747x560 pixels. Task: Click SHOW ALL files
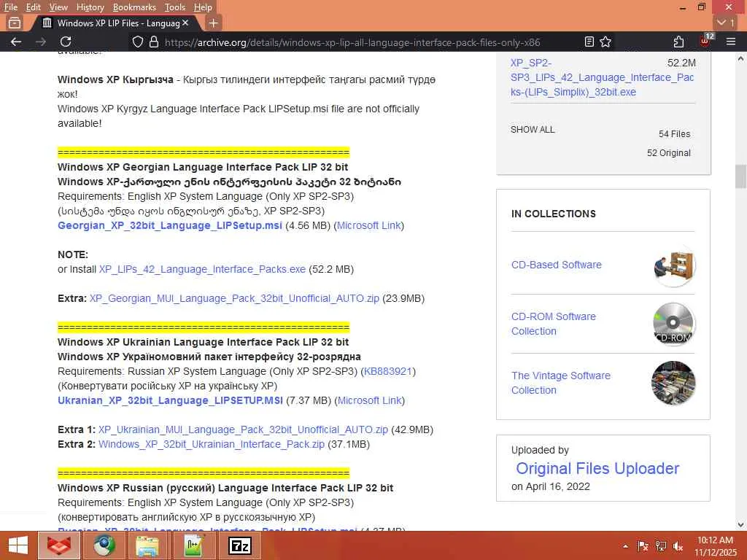coord(532,130)
